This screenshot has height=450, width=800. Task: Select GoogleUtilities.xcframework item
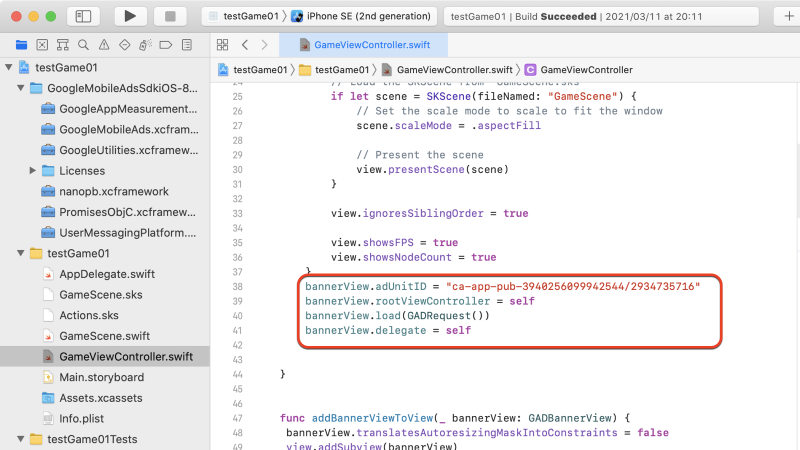[x=128, y=150]
